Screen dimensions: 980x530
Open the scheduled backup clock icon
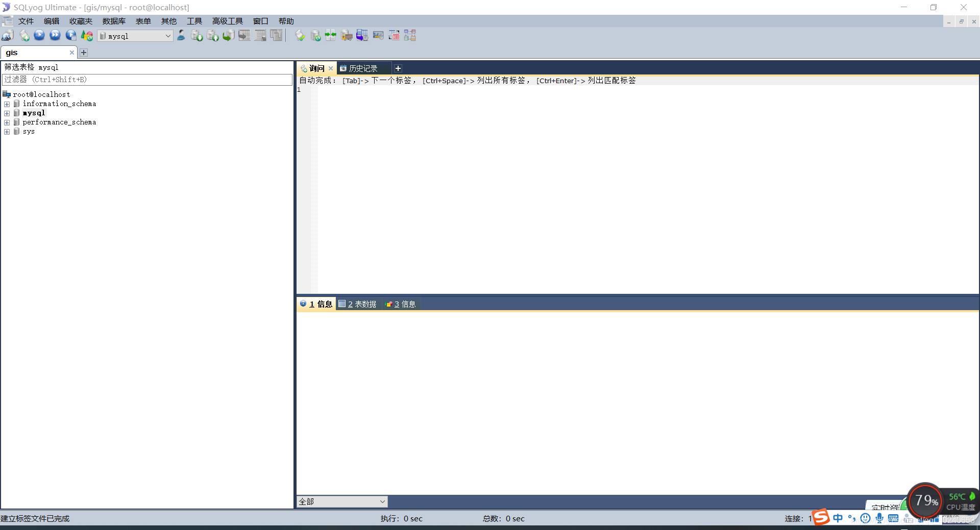click(x=362, y=36)
